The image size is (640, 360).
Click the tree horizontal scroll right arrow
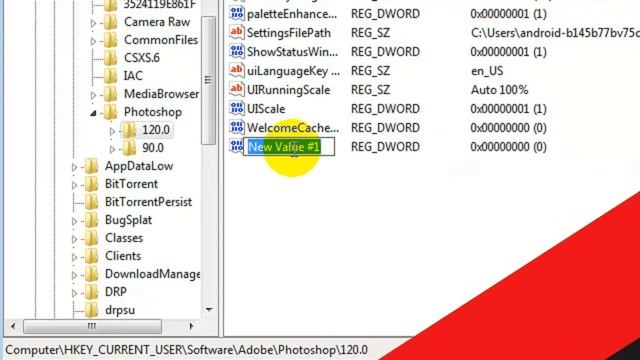(x=191, y=326)
